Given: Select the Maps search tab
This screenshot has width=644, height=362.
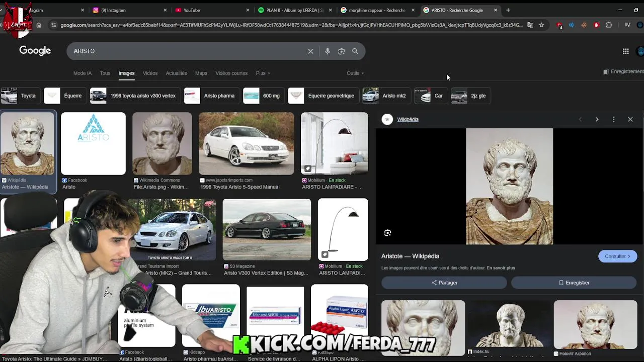Looking at the screenshot, I should [201, 73].
